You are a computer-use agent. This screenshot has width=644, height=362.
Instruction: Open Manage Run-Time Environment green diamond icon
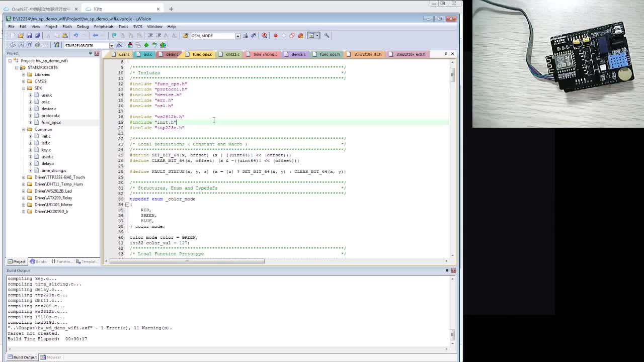146,45
